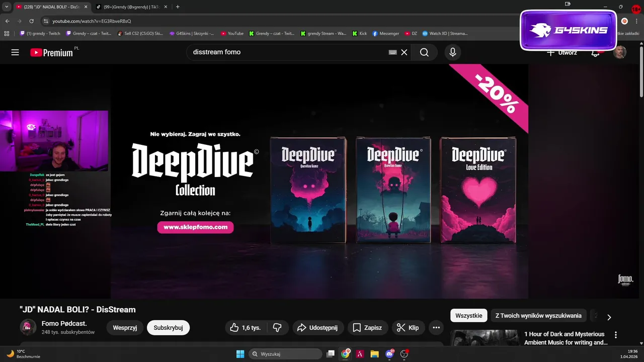Submit search with the magnifier button
Viewport: 644px width, 362px height.
pyautogui.click(x=424, y=52)
